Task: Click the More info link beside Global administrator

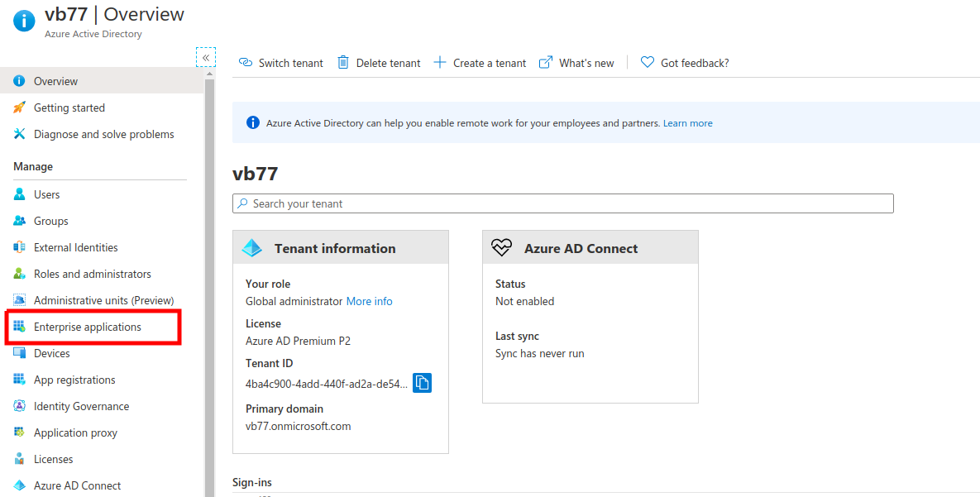Action: (370, 301)
